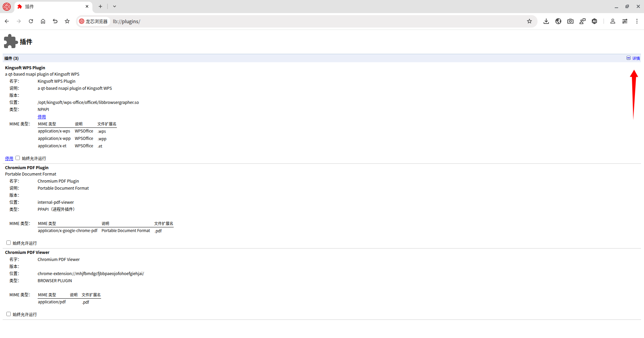Enable always allow for Chromium PDF Plugin
This screenshot has width=644, height=338.
(9, 243)
